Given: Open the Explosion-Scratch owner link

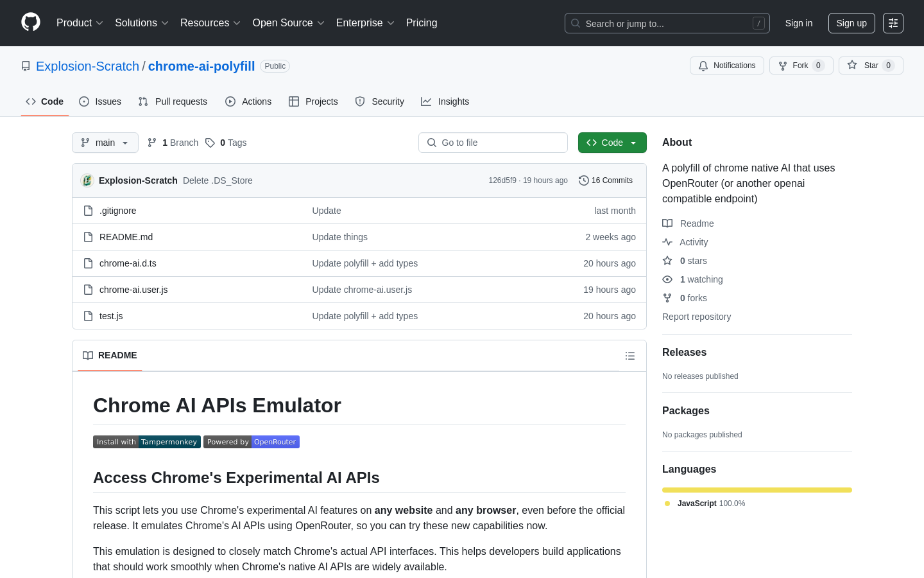Looking at the screenshot, I should (x=87, y=66).
